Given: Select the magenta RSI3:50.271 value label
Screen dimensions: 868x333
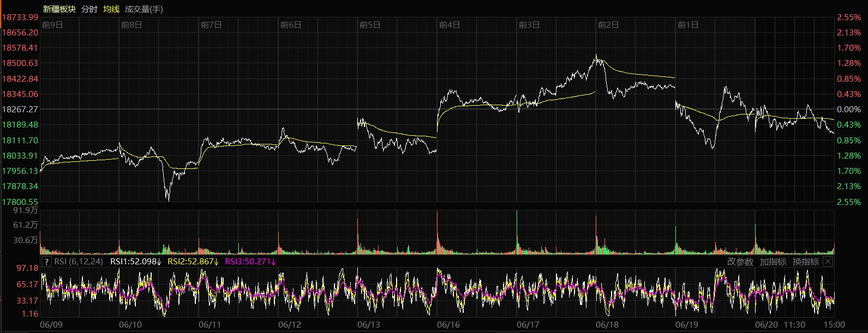Looking at the screenshot, I should coord(250,262).
